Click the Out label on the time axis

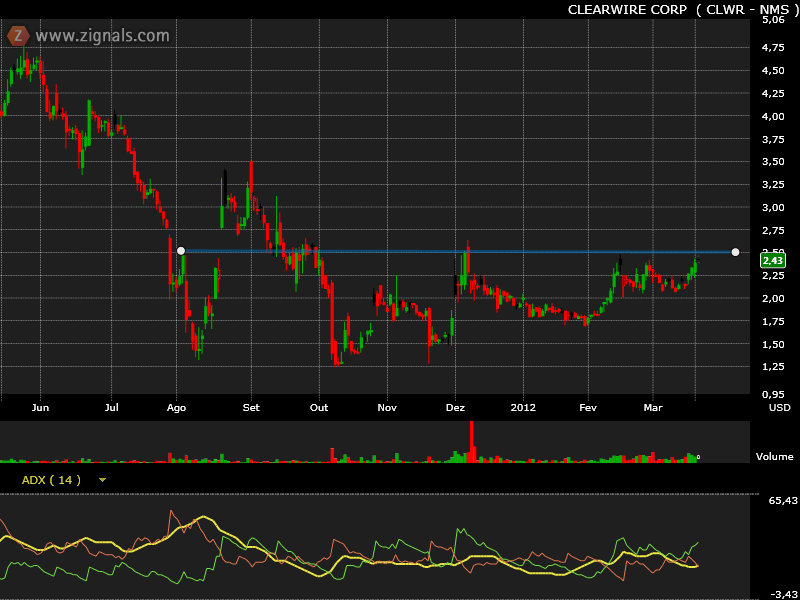coord(319,408)
